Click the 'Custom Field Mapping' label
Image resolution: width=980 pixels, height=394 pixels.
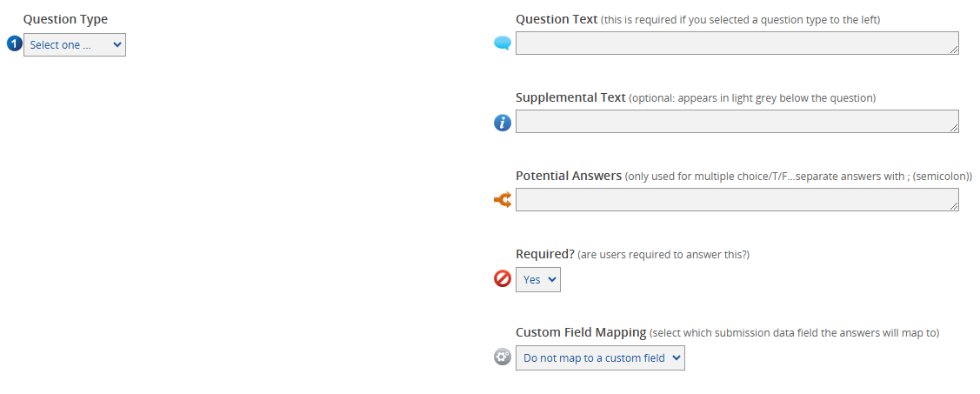click(x=581, y=332)
